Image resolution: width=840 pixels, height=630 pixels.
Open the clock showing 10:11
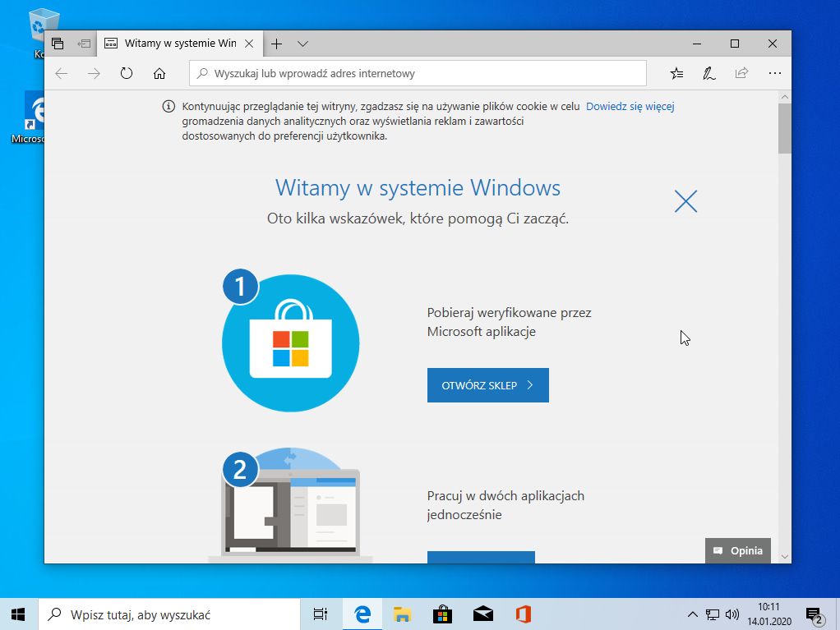tap(769, 614)
